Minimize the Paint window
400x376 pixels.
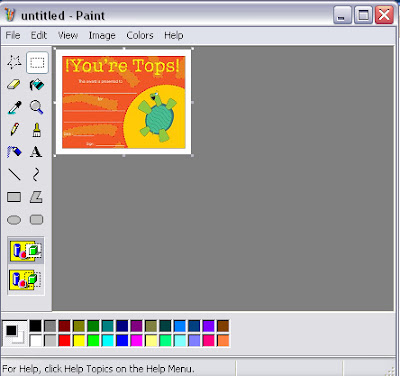[342, 15]
